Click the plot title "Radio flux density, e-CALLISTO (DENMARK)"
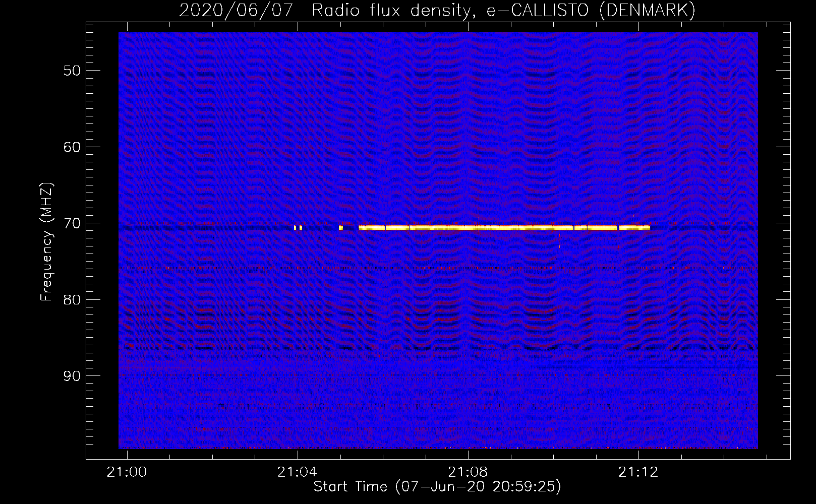 coord(503,10)
